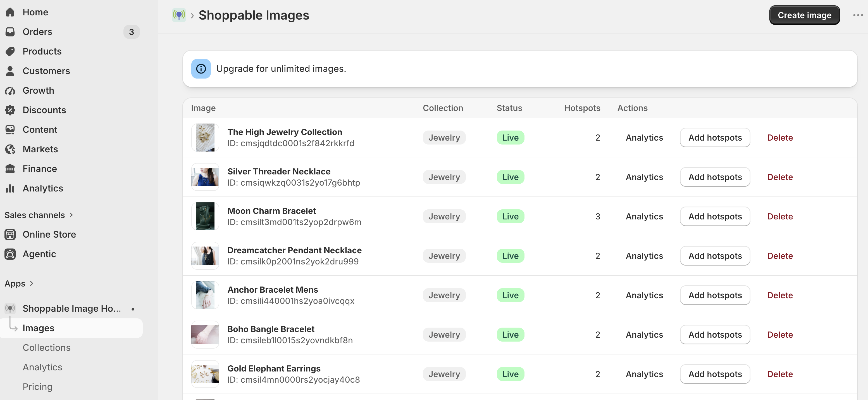Add hotspots to The High Jewelry Collection

tap(715, 138)
